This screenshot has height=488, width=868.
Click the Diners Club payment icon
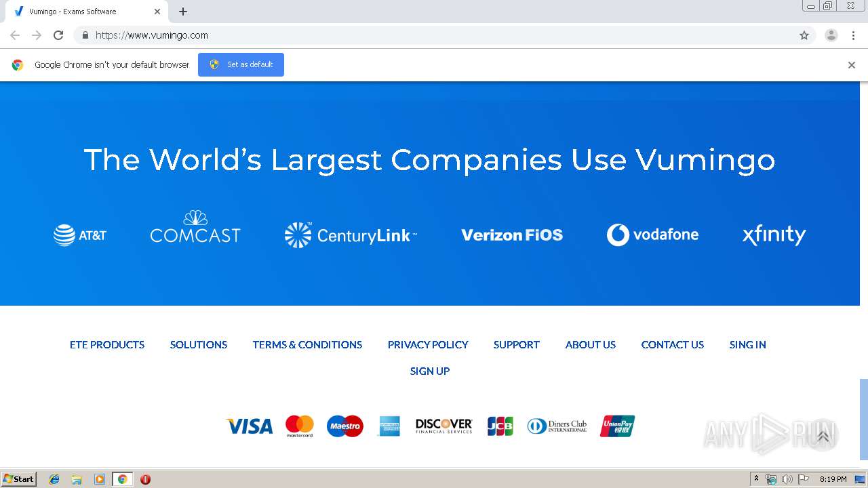click(557, 426)
